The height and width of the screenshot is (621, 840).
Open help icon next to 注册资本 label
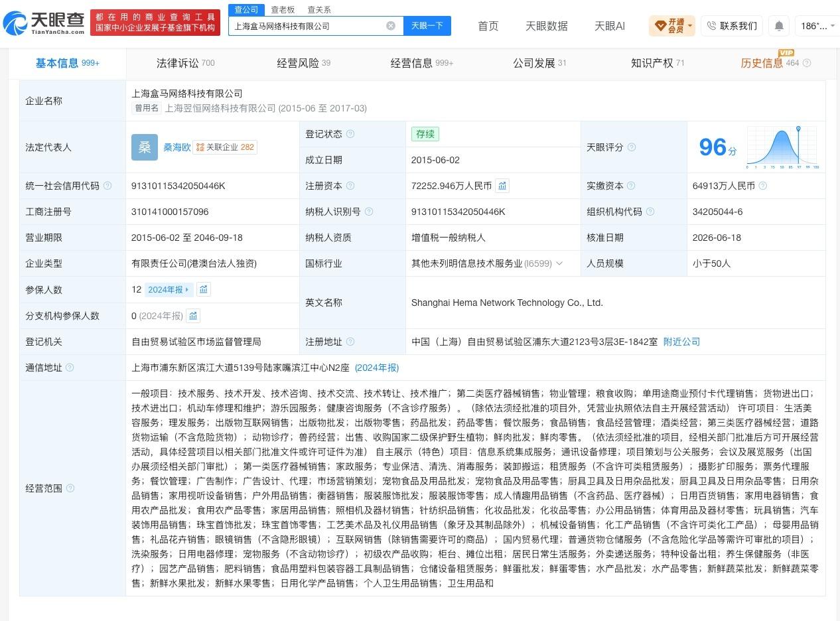pyautogui.click(x=350, y=186)
